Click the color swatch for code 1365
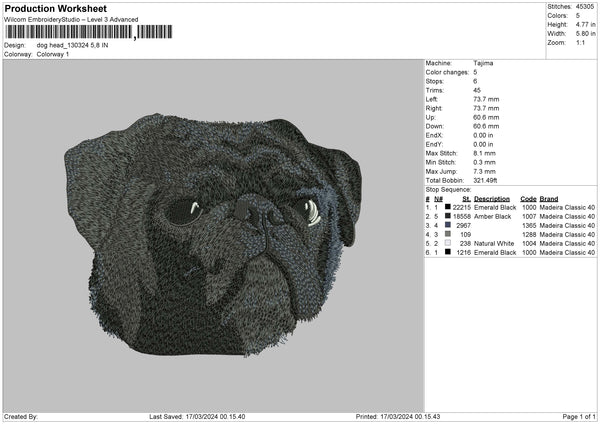 [x=448, y=225]
